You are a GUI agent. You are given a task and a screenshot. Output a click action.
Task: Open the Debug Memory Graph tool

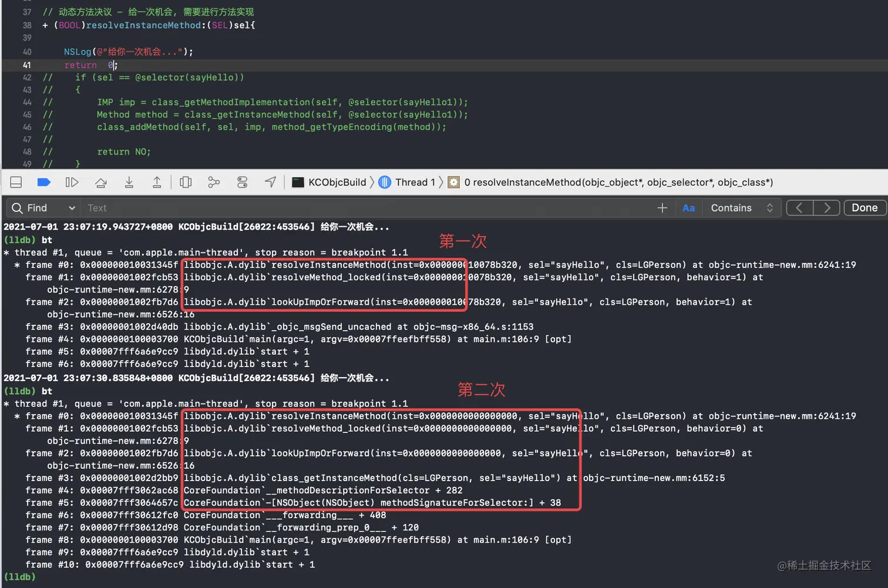[x=214, y=182]
